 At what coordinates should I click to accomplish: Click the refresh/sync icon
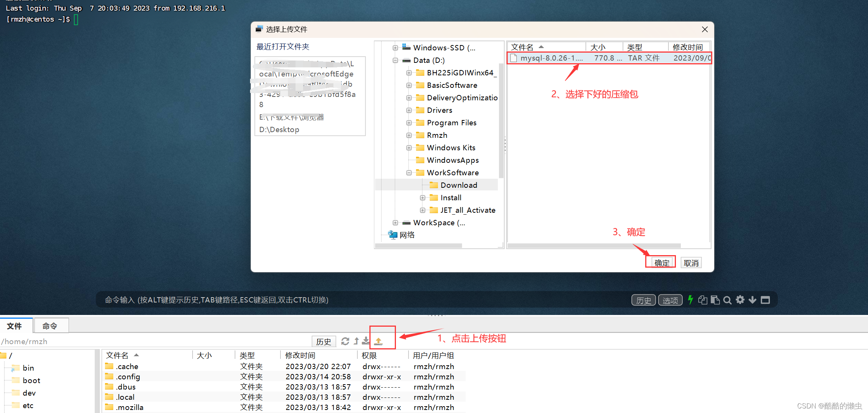coord(344,340)
